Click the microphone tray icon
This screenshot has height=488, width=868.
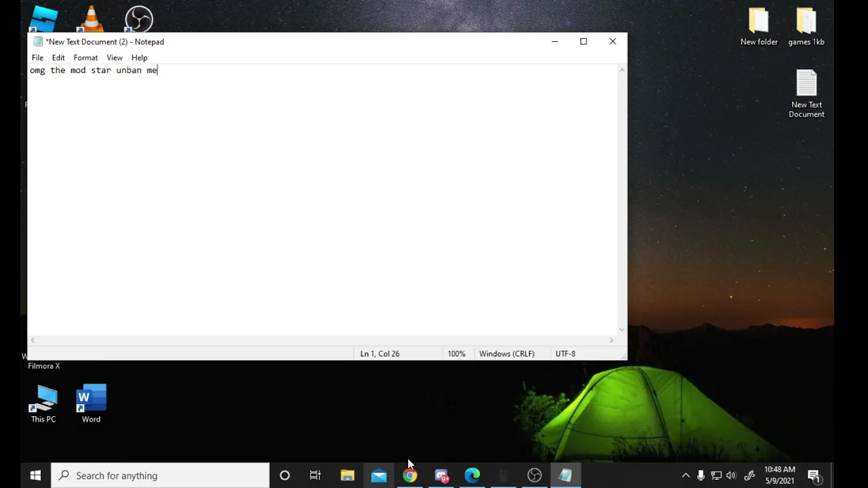[x=701, y=476]
